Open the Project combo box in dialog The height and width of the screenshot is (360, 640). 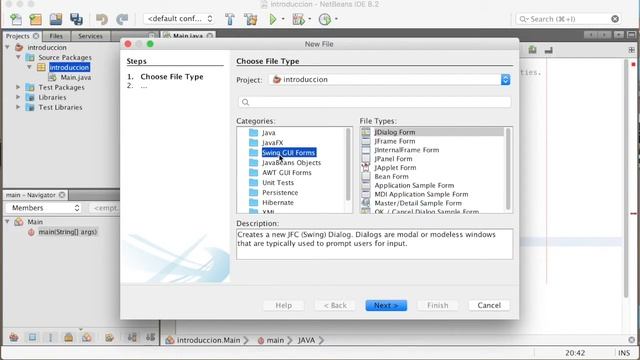pyautogui.click(x=390, y=80)
